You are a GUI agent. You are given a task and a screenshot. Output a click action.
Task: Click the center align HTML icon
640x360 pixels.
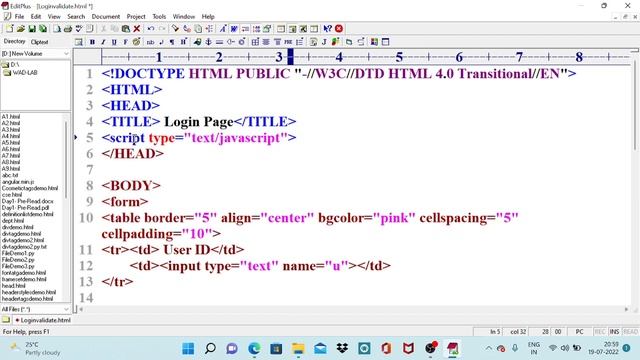pos(267,42)
